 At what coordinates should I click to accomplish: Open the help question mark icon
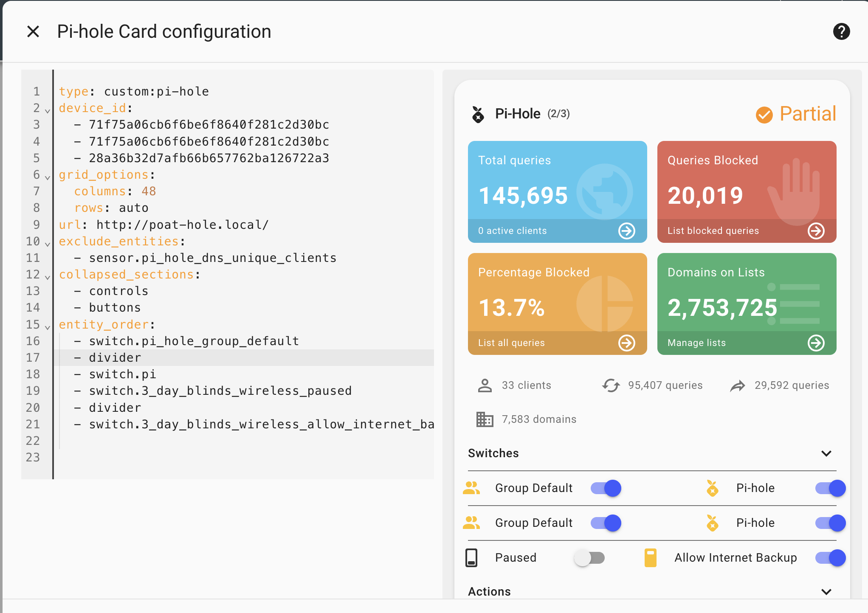pyautogui.click(x=841, y=31)
